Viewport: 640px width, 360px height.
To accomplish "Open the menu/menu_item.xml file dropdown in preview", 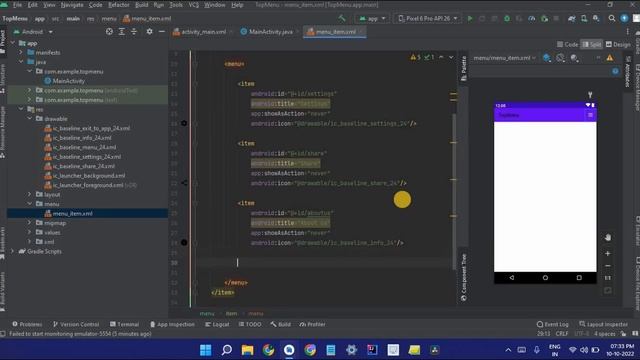I will [x=504, y=58].
